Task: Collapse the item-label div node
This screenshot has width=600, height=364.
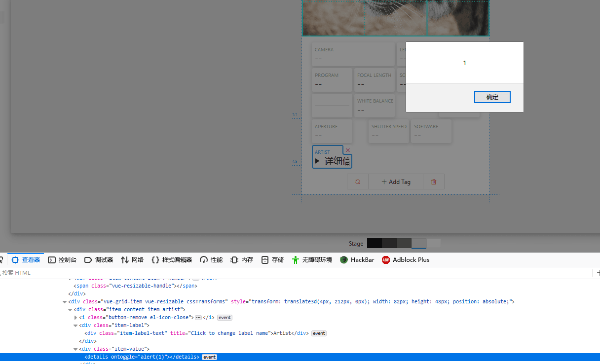Action: coord(75,326)
